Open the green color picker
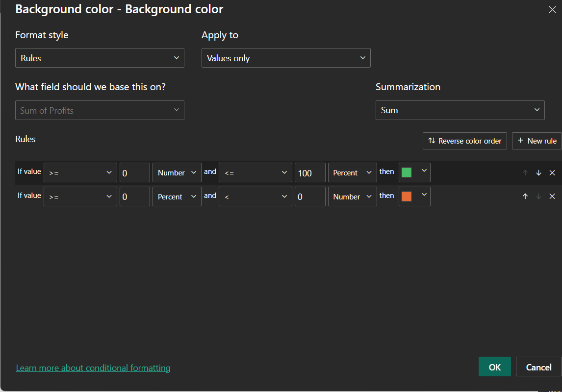The image size is (562, 392). [414, 173]
